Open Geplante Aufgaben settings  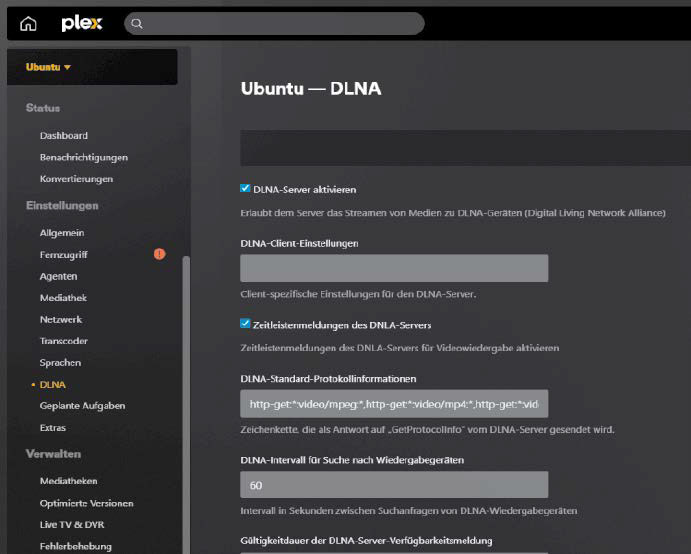[82, 406]
